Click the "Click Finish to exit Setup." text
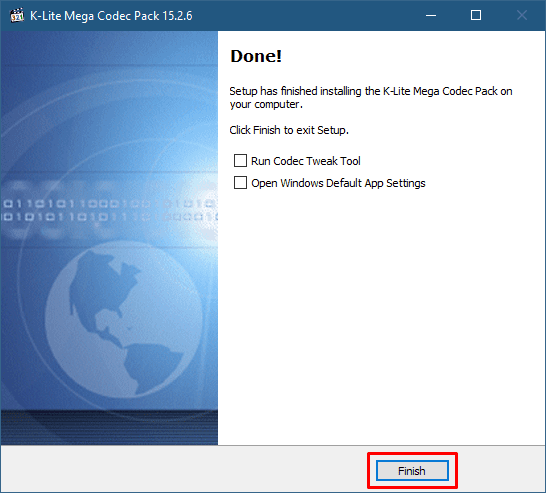 [x=289, y=130]
